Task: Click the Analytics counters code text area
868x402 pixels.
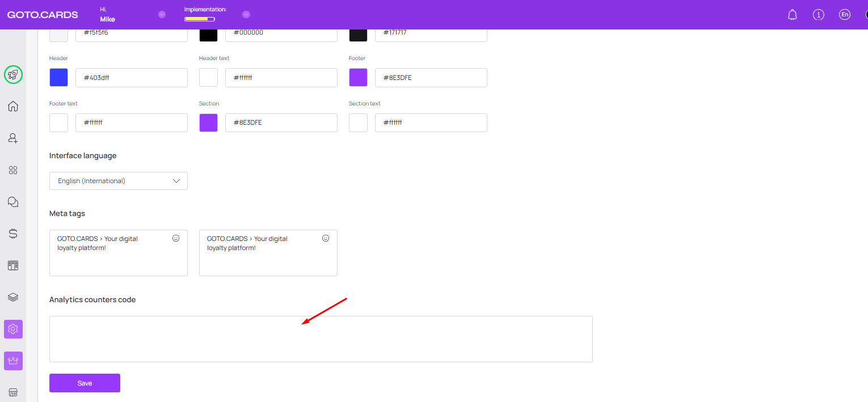Action: [x=321, y=339]
